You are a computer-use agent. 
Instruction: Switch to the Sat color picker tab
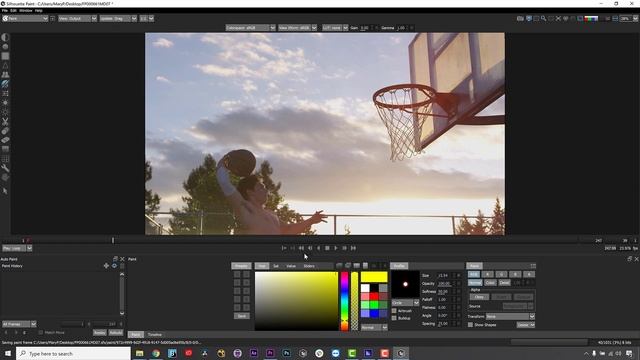coord(276,266)
